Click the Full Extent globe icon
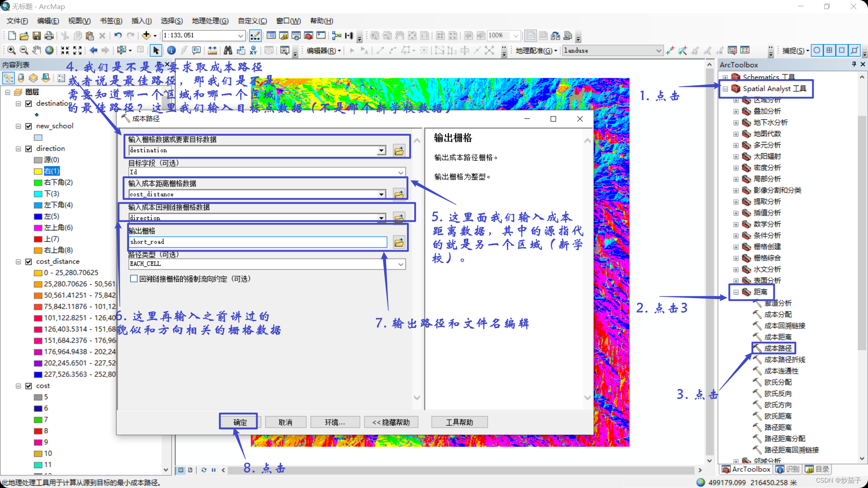868x488 pixels. click(x=49, y=50)
